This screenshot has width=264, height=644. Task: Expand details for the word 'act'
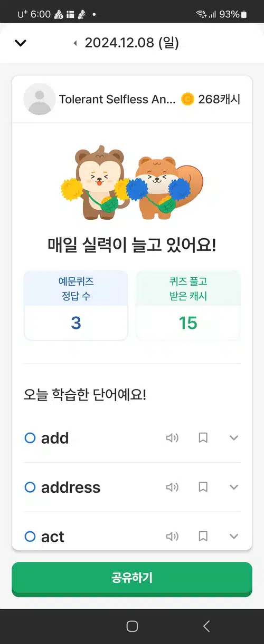234,536
